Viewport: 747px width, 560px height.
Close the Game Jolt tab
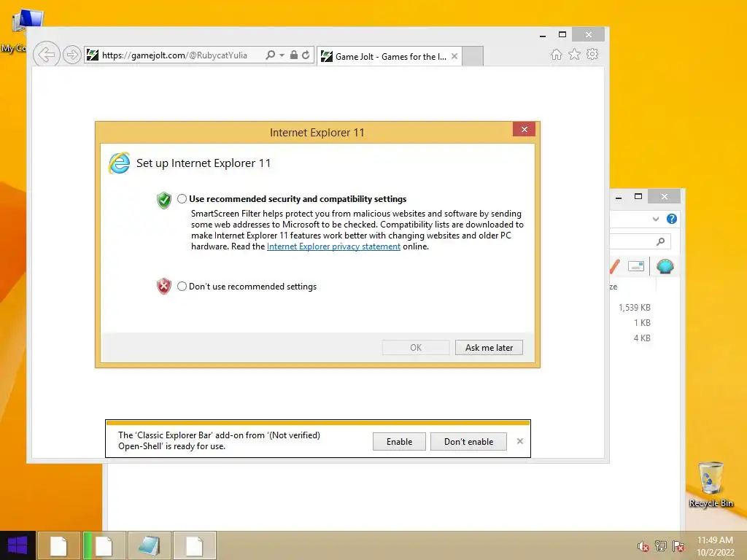tap(454, 57)
